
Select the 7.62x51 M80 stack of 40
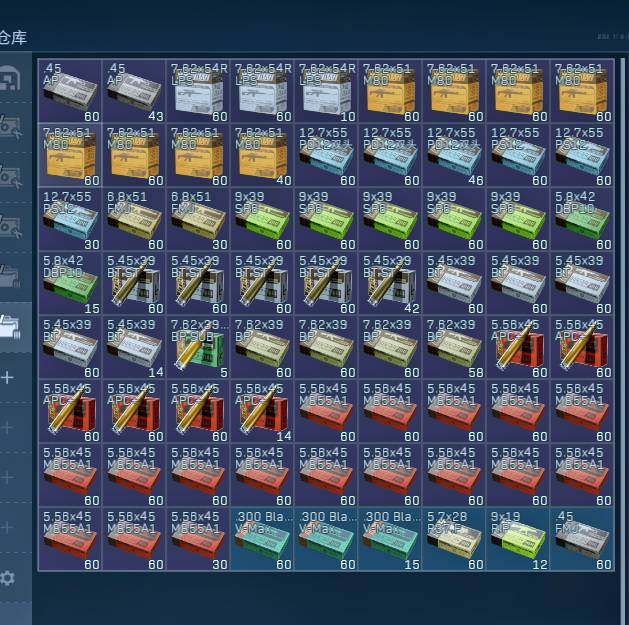point(262,155)
